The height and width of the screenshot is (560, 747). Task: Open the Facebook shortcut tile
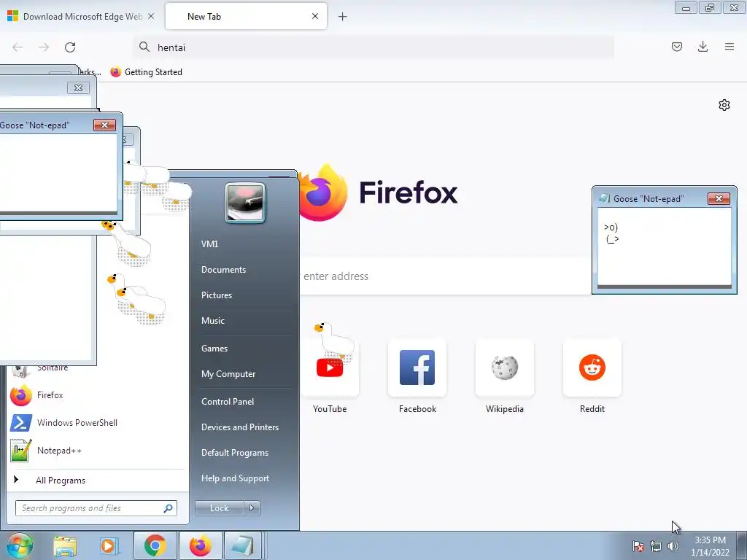[x=417, y=376]
